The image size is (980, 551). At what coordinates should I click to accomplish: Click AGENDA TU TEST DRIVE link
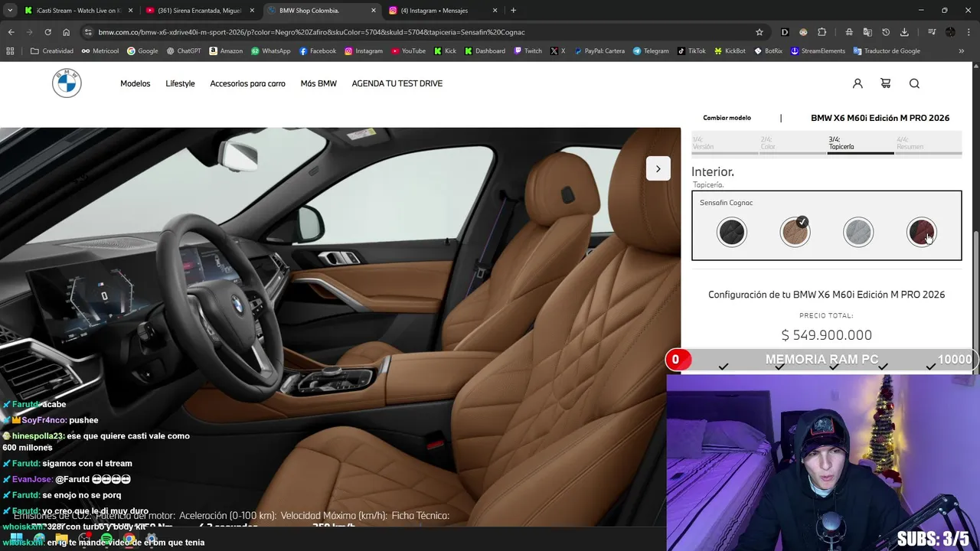point(397,83)
